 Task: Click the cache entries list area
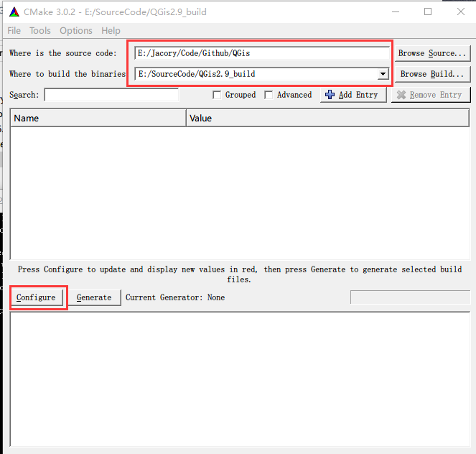pyautogui.click(x=240, y=193)
